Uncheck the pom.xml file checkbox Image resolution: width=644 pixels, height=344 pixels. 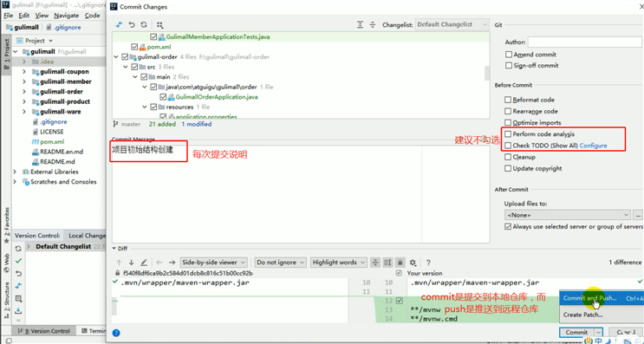coord(134,47)
